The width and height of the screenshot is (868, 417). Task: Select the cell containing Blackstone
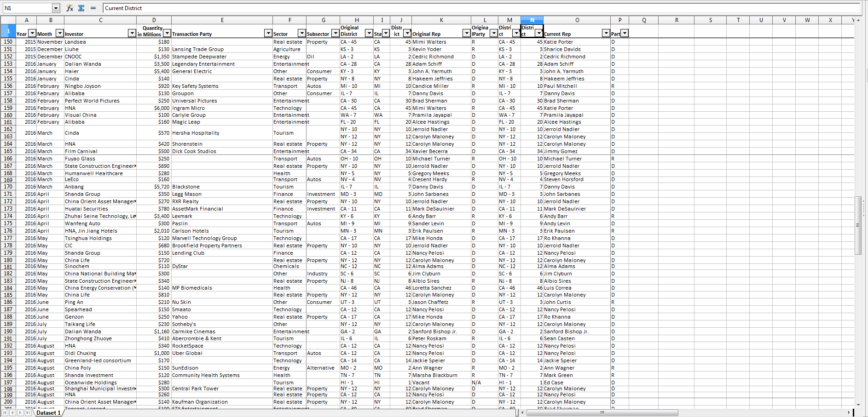[x=222, y=187]
